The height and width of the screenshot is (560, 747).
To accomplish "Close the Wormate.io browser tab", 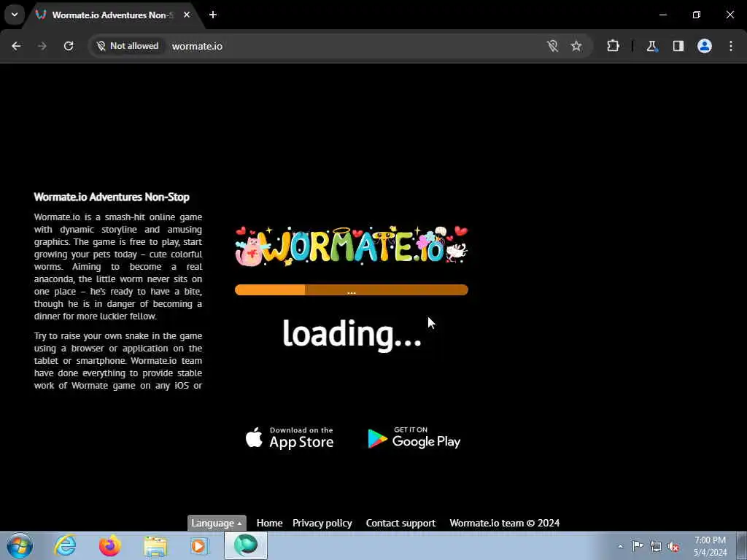I will coord(187,15).
